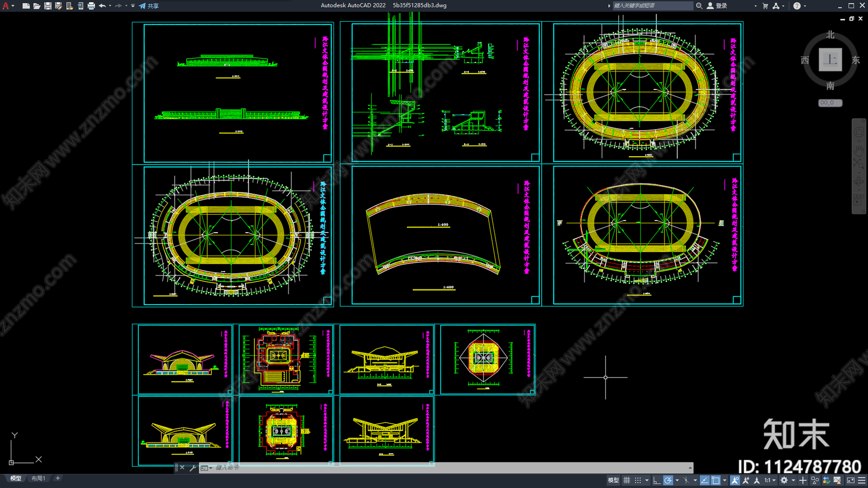Click the Autodesk connect triangle icon
Viewport: 868px width, 488px height.
coord(776,6)
